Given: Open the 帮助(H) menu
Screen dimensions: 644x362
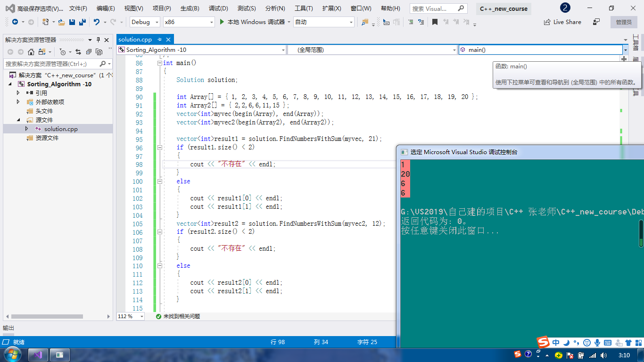Looking at the screenshot, I should (390, 8).
